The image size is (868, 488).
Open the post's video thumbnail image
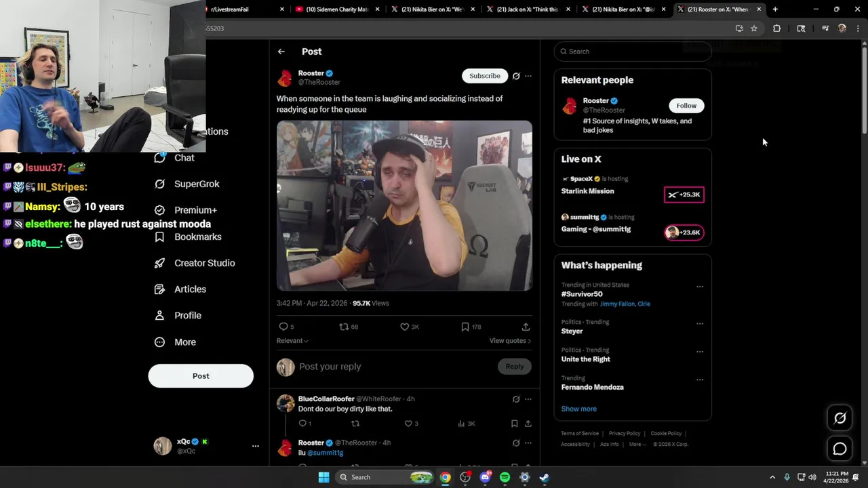404,206
